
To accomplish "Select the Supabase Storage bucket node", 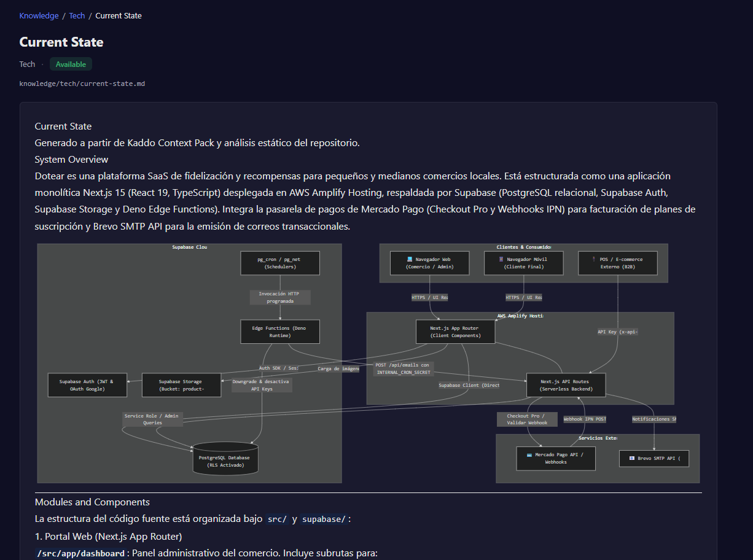I will (x=181, y=385).
